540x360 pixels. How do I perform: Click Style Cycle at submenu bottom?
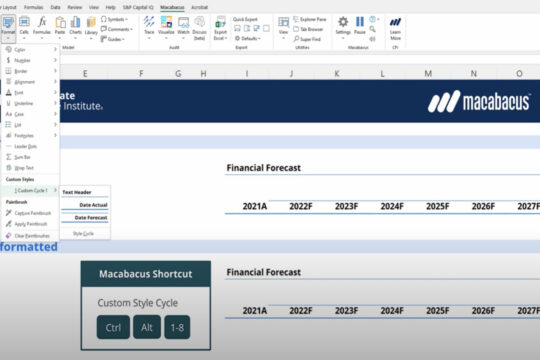[83, 234]
